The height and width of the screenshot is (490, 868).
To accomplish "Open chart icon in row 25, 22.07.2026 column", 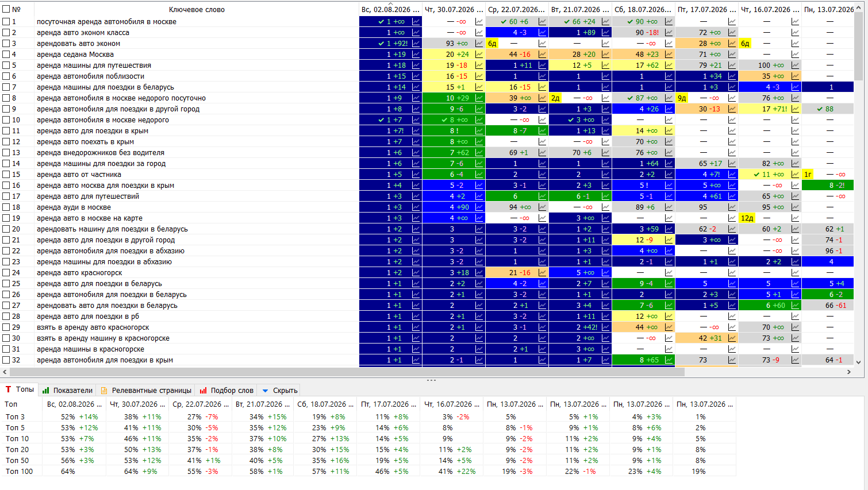I will coord(543,283).
